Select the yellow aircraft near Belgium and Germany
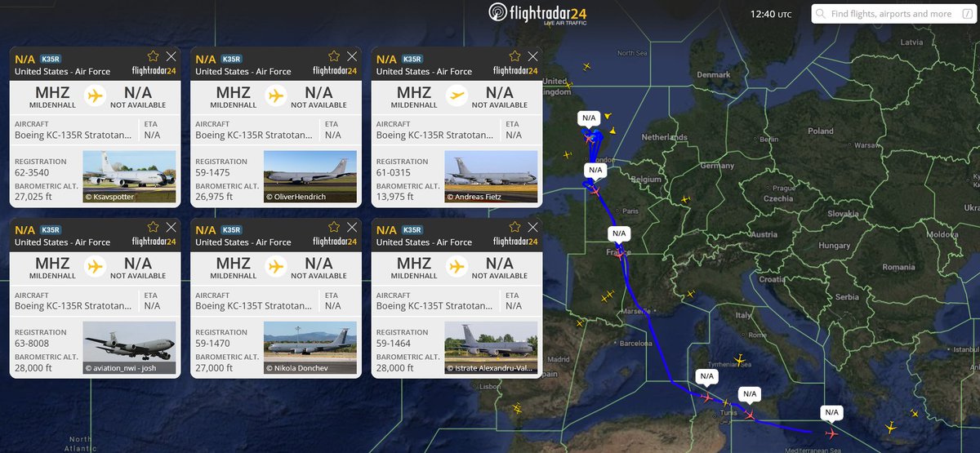Image resolution: width=980 pixels, height=453 pixels. (684, 198)
